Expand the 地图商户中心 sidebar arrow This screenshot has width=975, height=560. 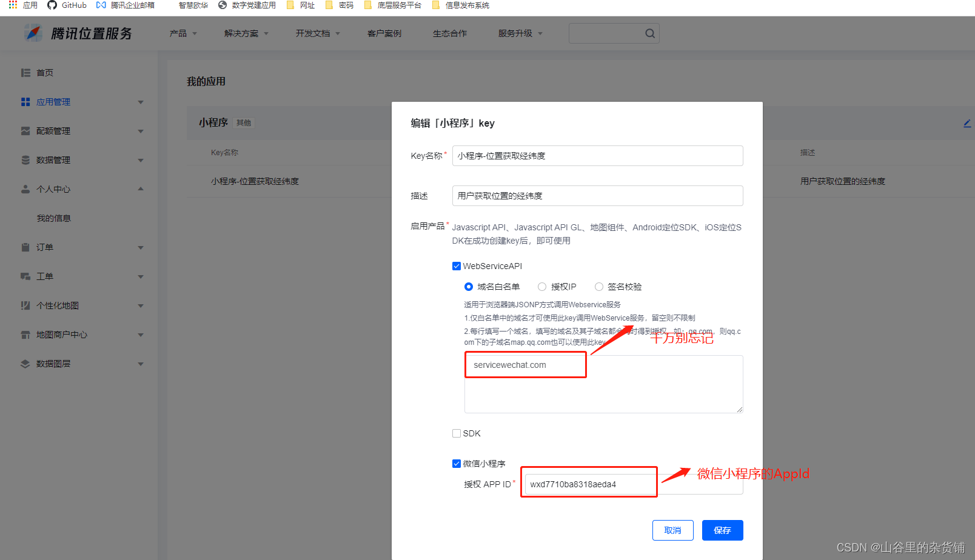point(141,335)
